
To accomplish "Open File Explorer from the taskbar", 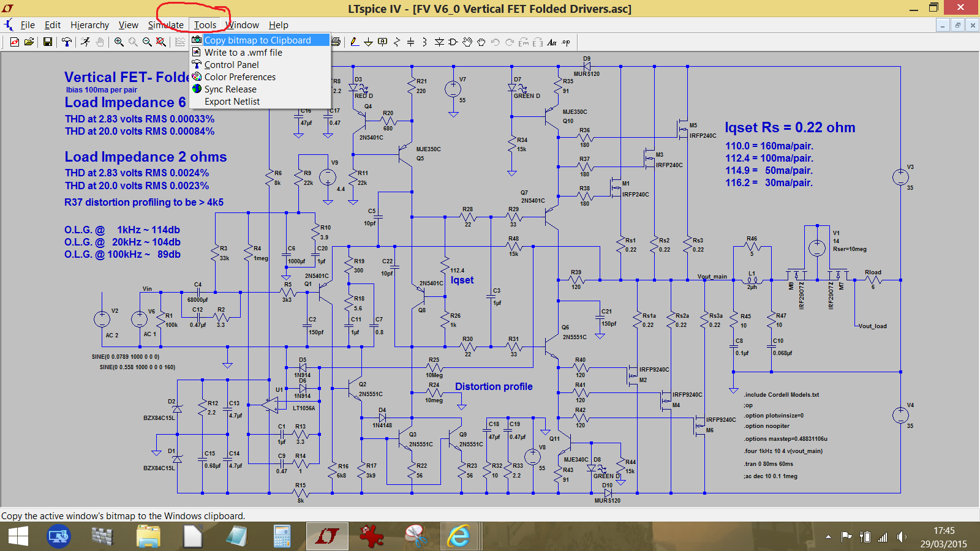I will click(x=148, y=536).
